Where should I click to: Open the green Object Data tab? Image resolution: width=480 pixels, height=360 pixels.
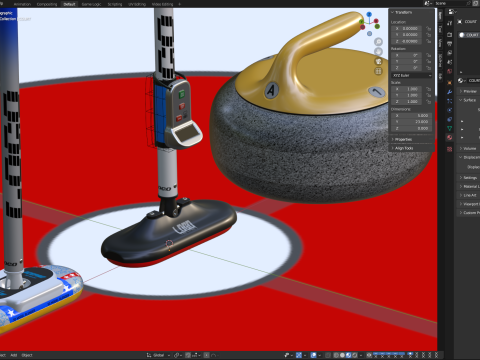click(x=450, y=128)
